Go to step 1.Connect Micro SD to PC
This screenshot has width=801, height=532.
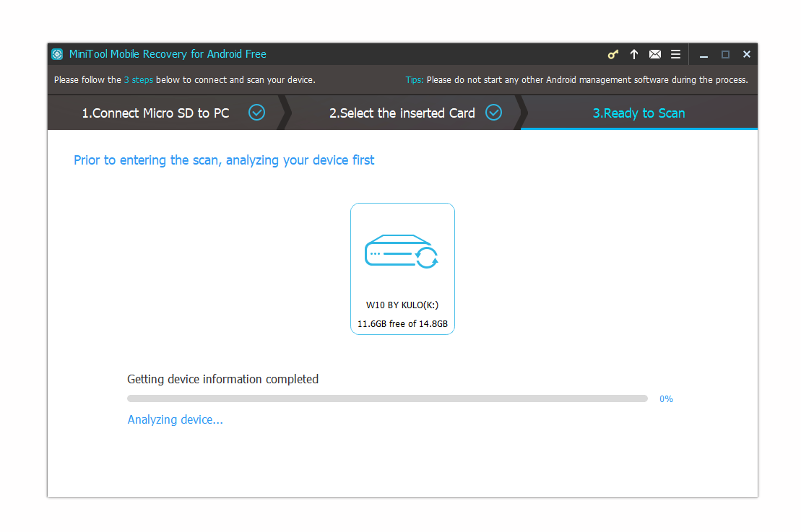(155, 113)
